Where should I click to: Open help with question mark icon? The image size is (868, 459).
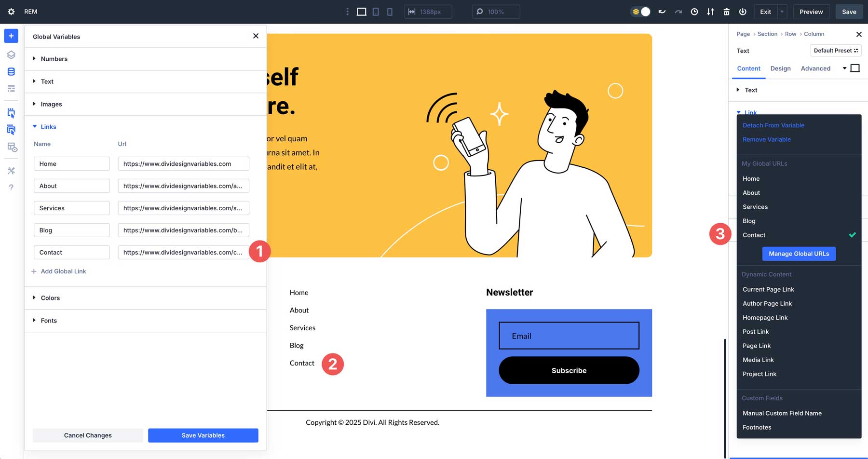(x=11, y=187)
